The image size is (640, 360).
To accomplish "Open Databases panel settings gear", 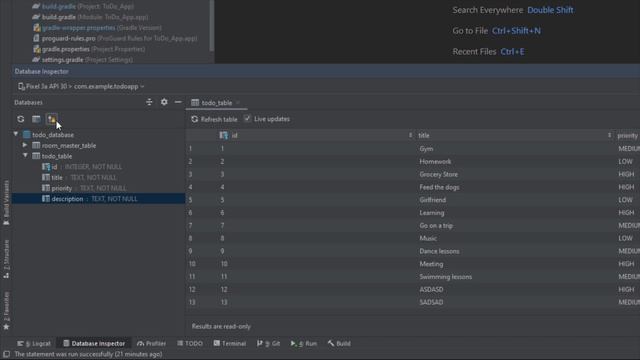I will tap(164, 102).
